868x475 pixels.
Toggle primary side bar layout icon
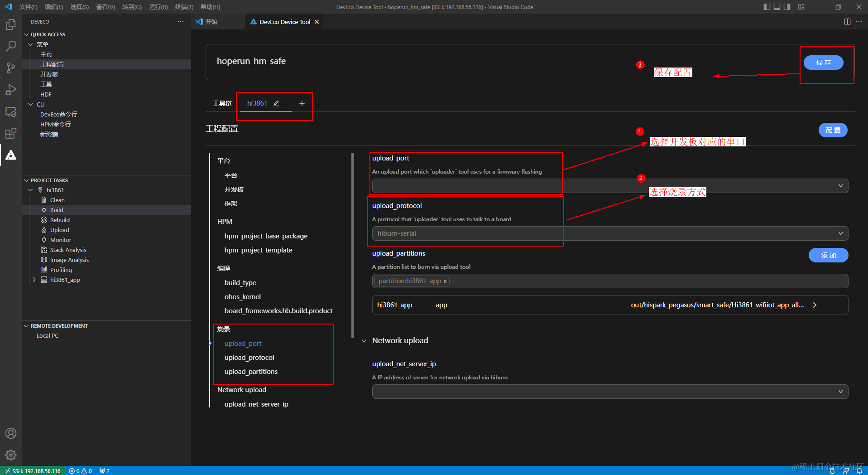coord(767,7)
